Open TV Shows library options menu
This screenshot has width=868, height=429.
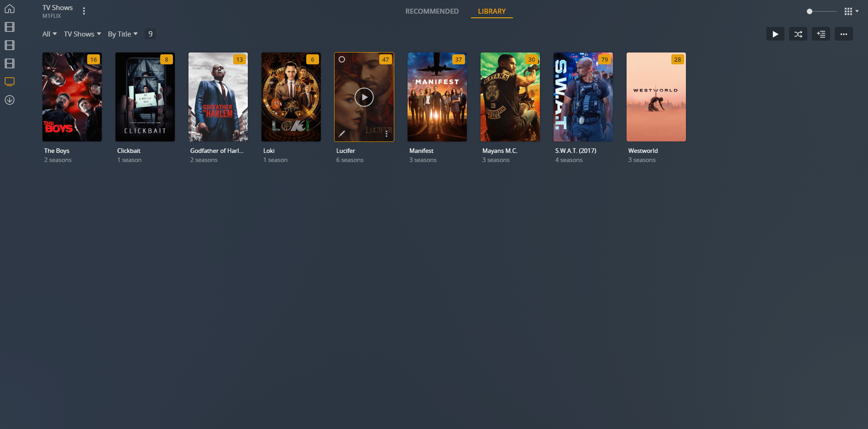click(84, 11)
